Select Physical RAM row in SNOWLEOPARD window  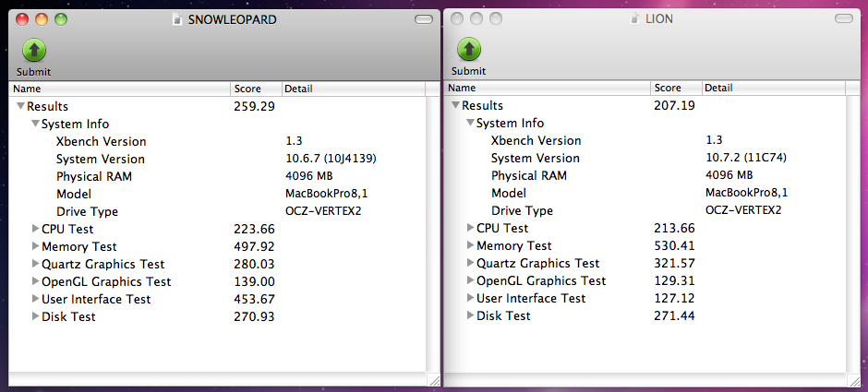pyautogui.click(x=217, y=177)
